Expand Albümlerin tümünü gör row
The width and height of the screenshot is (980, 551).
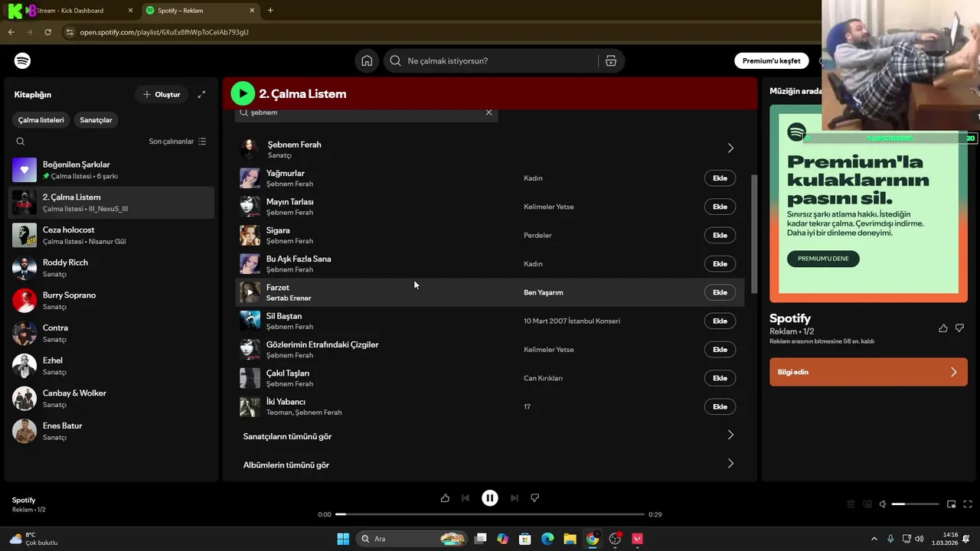point(490,465)
